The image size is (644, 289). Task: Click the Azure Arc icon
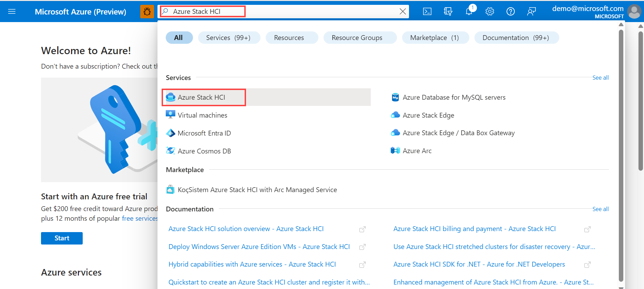(395, 150)
